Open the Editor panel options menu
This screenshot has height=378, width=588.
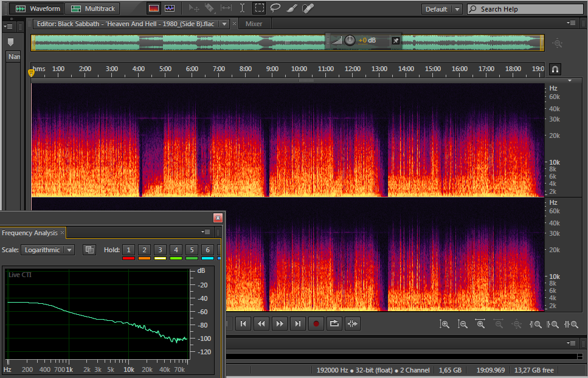pyautogui.click(x=571, y=23)
